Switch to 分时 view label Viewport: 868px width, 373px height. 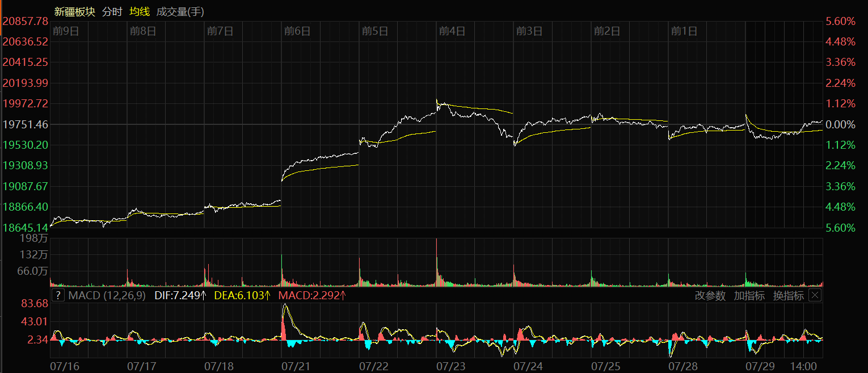click(112, 11)
